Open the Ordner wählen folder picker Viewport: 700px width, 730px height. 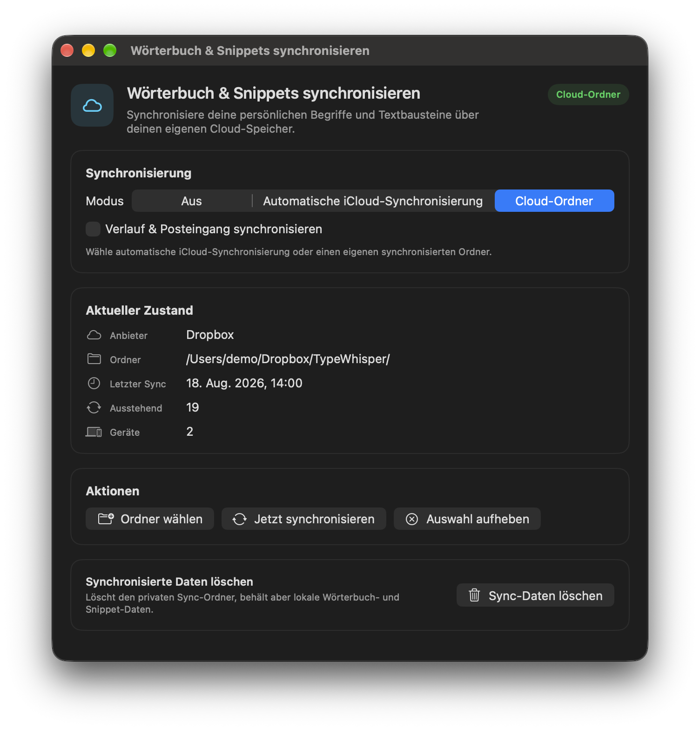click(150, 519)
